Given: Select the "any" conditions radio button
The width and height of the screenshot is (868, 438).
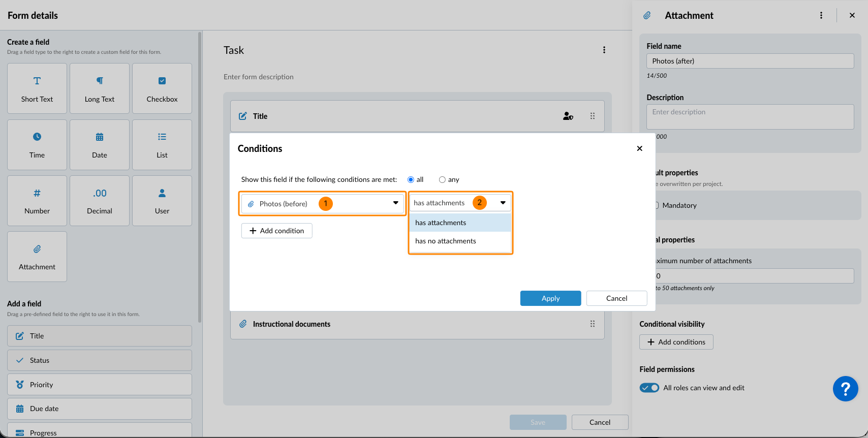Looking at the screenshot, I should 442,180.
